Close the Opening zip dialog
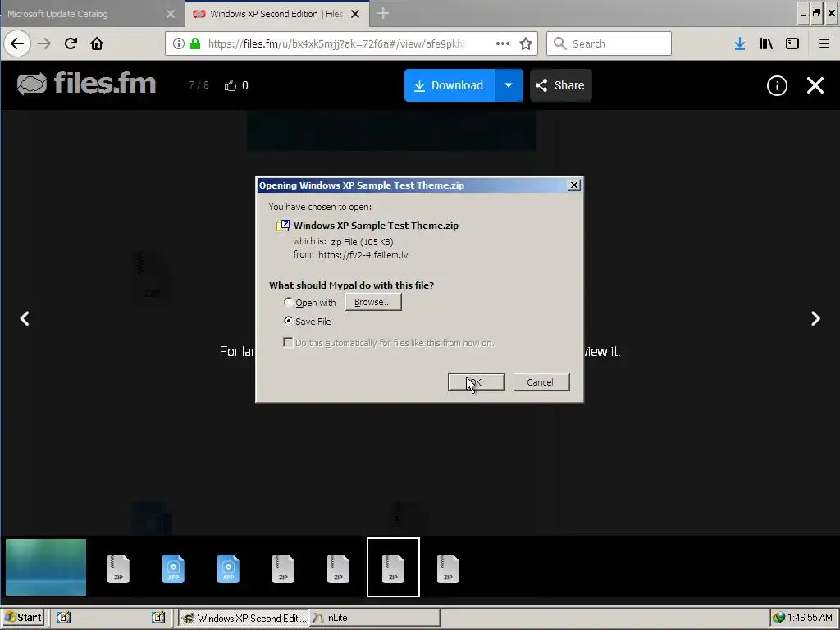Viewport: 840px width, 630px height. click(573, 185)
